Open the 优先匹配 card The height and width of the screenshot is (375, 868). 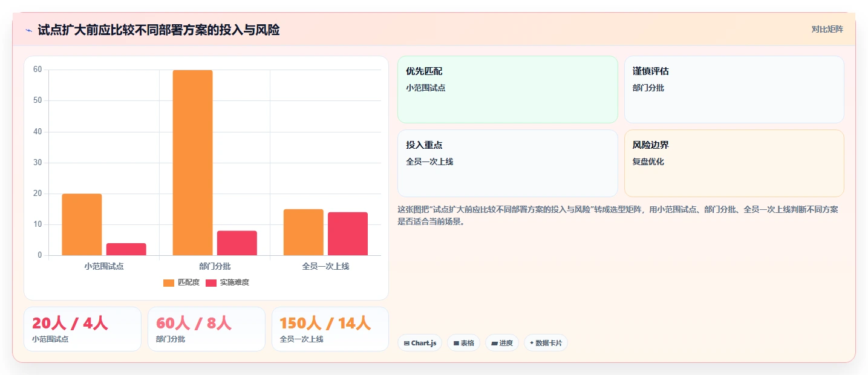click(x=507, y=90)
